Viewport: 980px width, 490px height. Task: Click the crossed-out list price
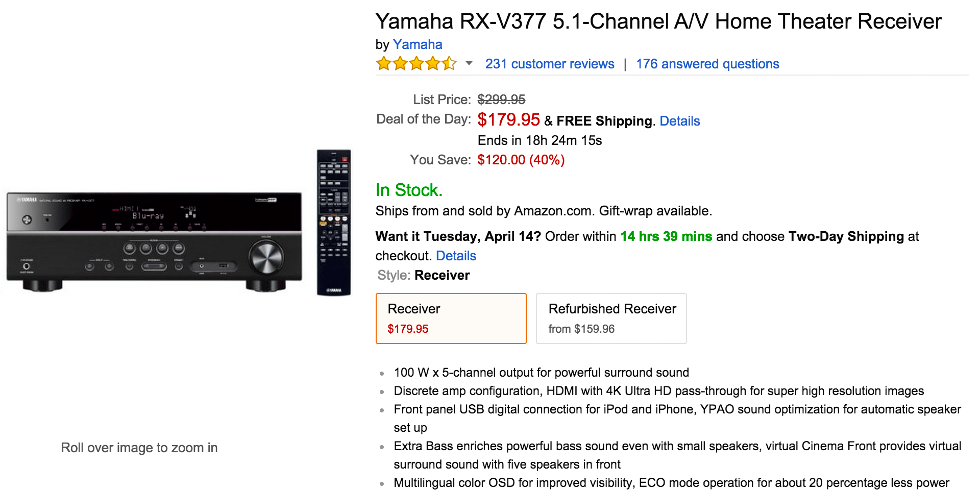coord(502,100)
